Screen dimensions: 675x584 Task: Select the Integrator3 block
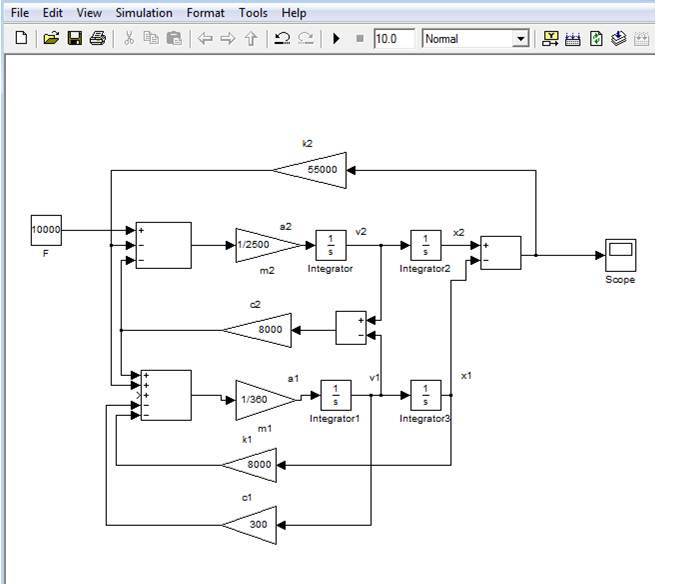pyautogui.click(x=426, y=395)
